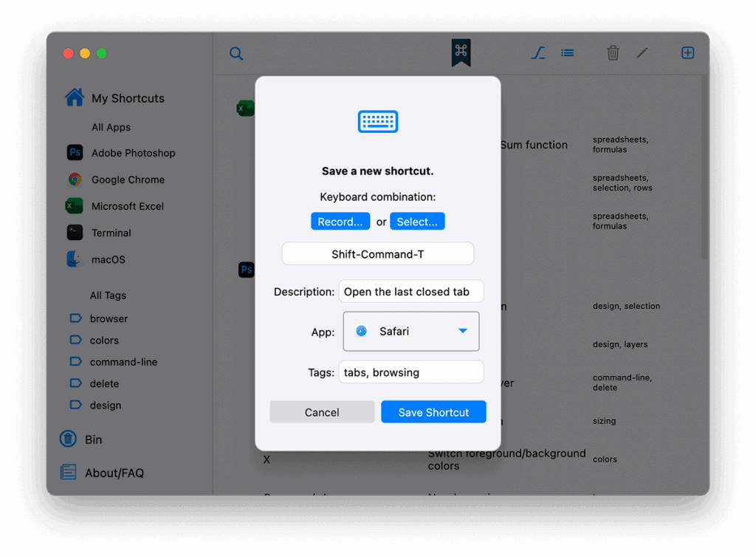The height and width of the screenshot is (557, 756).
Task: Click the Google Chrome icon in sidebar
Action: pos(75,180)
